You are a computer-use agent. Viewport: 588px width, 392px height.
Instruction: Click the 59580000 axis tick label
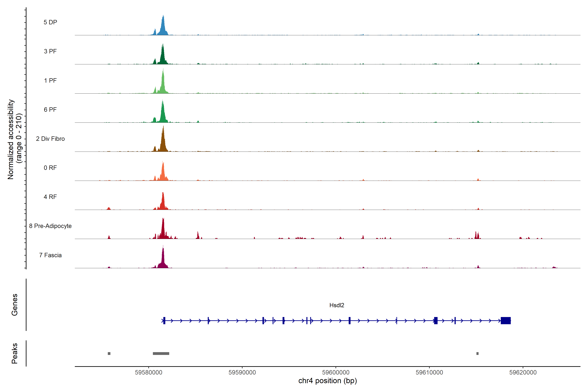(148, 373)
